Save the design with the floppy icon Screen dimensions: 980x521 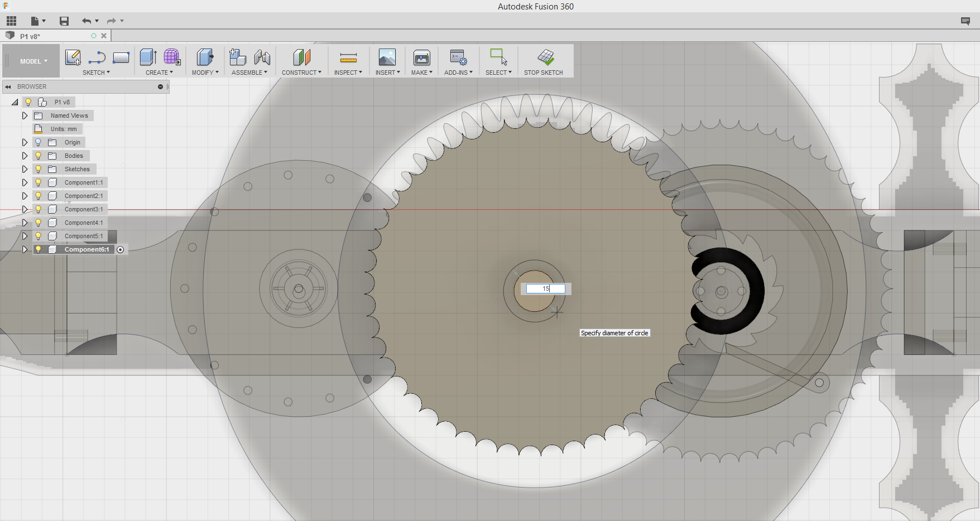[64, 21]
